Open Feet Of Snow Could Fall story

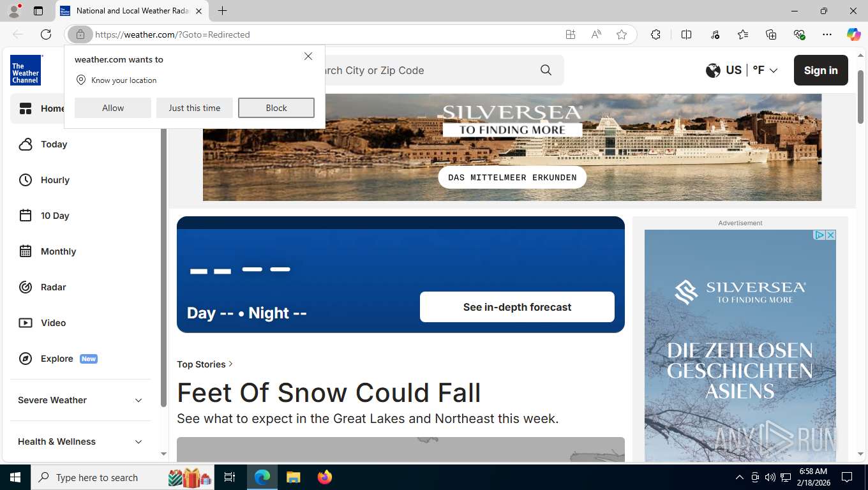click(x=329, y=392)
